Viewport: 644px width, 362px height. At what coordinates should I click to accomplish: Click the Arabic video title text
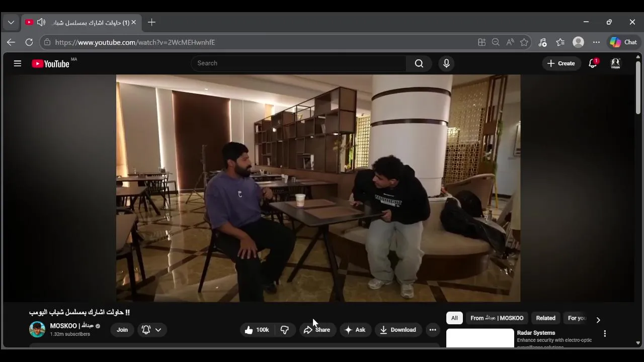click(x=79, y=312)
